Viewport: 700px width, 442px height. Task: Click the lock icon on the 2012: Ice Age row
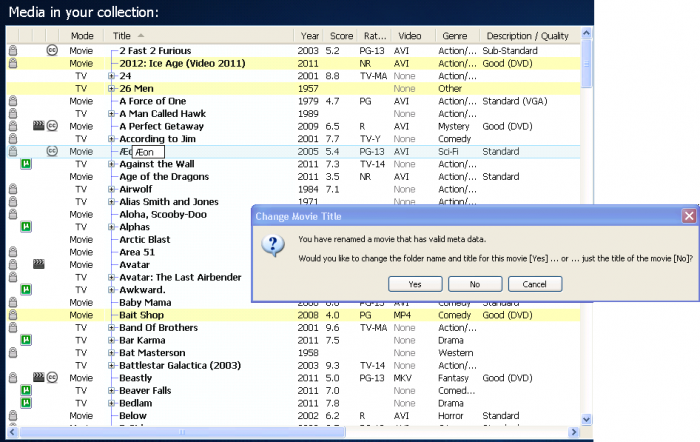(x=13, y=63)
